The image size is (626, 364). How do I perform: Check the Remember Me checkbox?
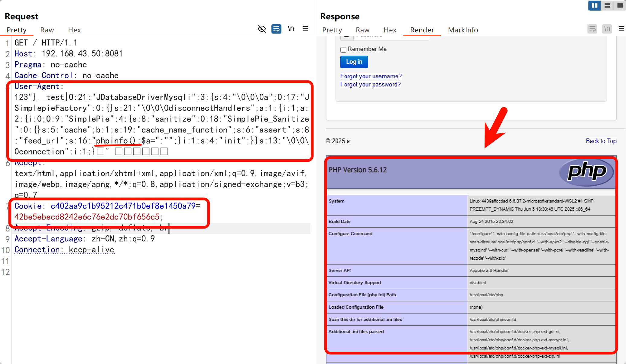click(343, 50)
